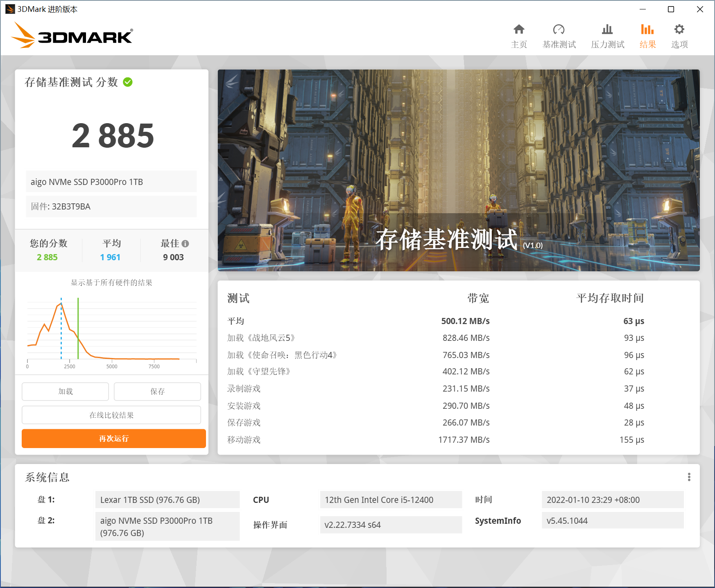The width and height of the screenshot is (715, 588).
Task: Click the 操作界面 version v2.22.7334 s64
Action: coord(391,525)
